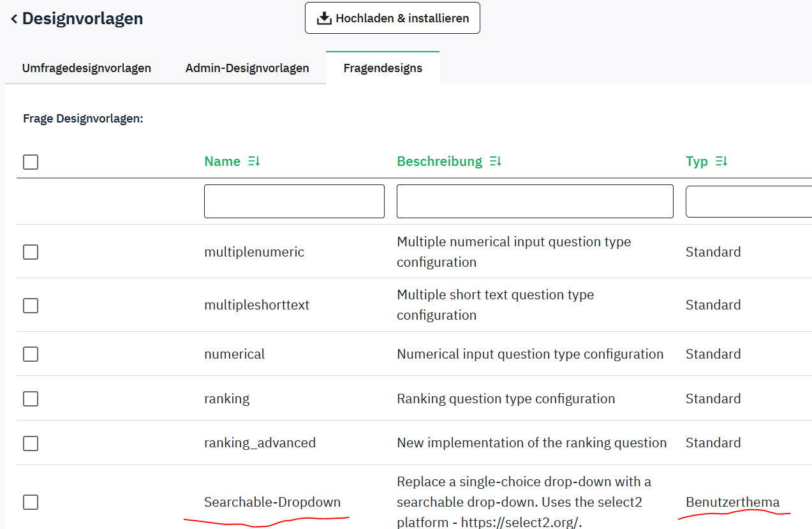Toggle the select-all checkbox in header

pyautogui.click(x=31, y=162)
